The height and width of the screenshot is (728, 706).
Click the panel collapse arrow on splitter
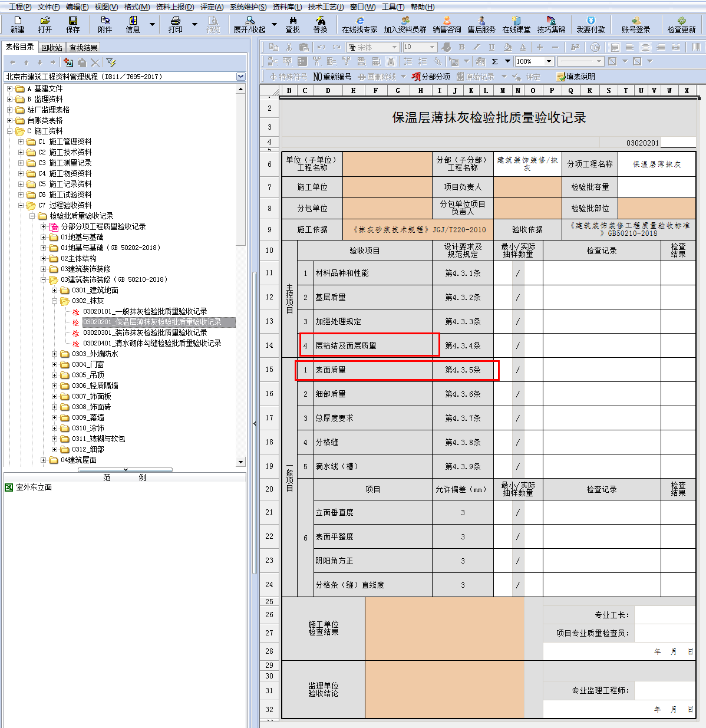[255, 423]
